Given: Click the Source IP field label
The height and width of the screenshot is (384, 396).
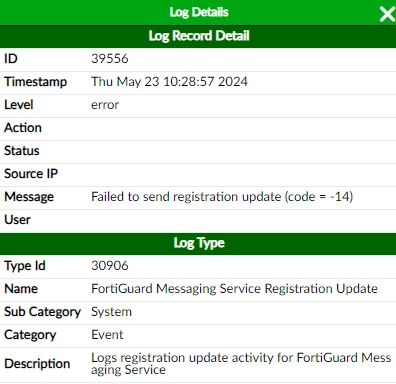Looking at the screenshot, I should 31,174.
